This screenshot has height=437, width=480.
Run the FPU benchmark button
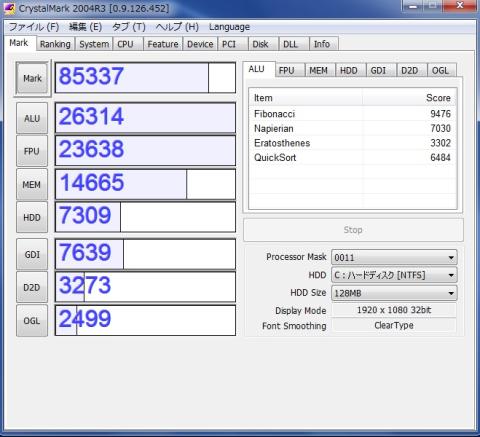tap(32, 151)
